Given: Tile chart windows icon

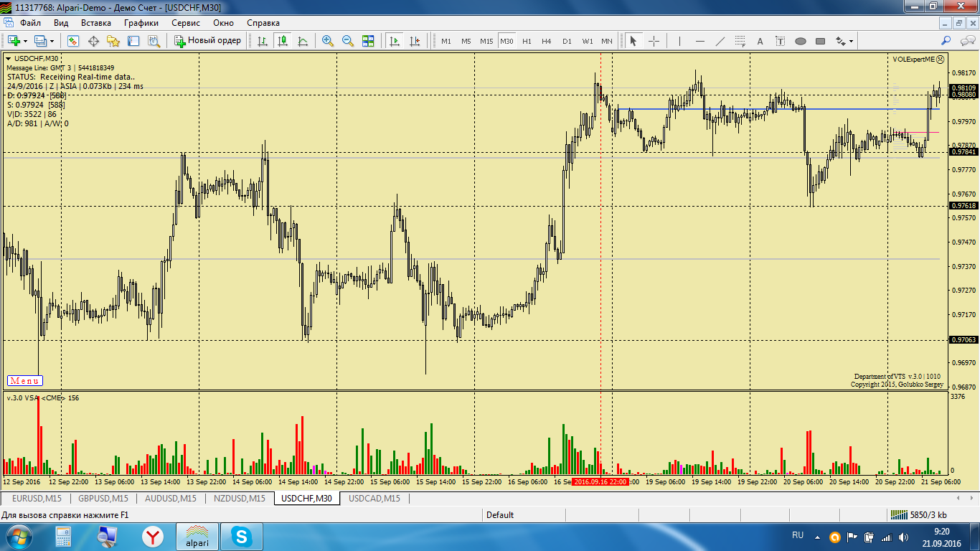Looking at the screenshot, I should click(x=368, y=41).
